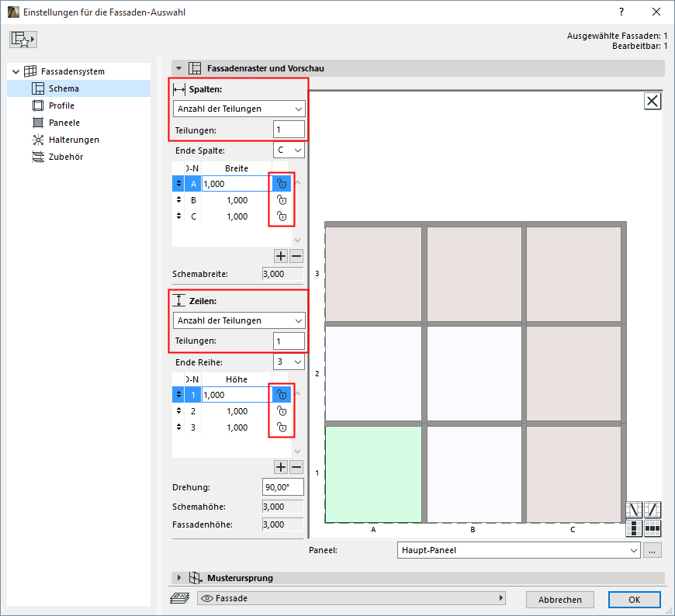This screenshot has height=616, width=675.
Task: Click the Abbrechen button
Action: click(x=559, y=600)
